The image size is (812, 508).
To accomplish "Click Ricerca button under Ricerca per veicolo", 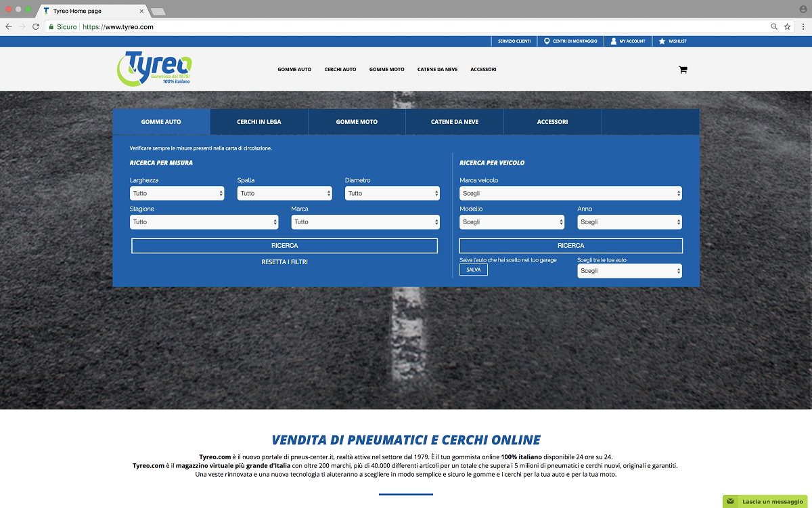I will click(x=570, y=245).
